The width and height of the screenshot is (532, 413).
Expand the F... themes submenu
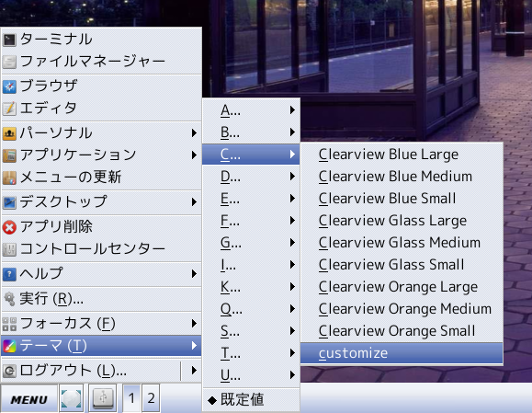pyautogui.click(x=251, y=221)
